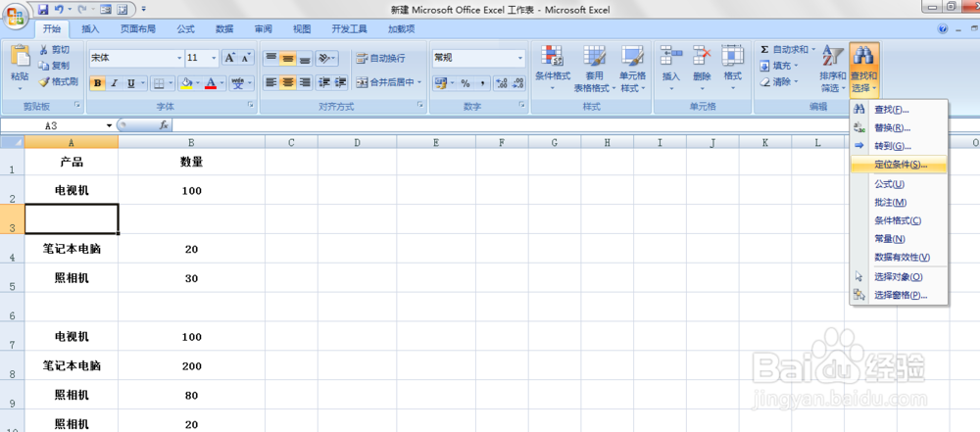Click AutoSum (自动求和)

[x=784, y=49]
